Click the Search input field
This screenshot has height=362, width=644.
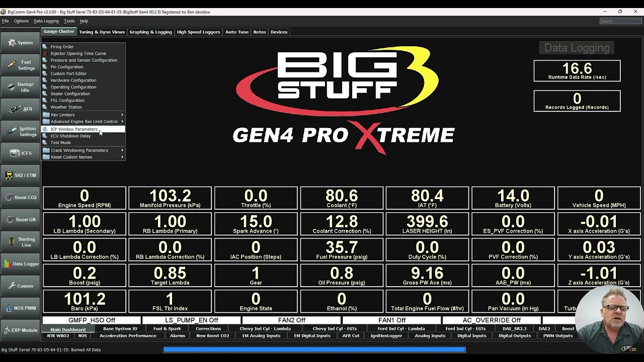(620, 21)
